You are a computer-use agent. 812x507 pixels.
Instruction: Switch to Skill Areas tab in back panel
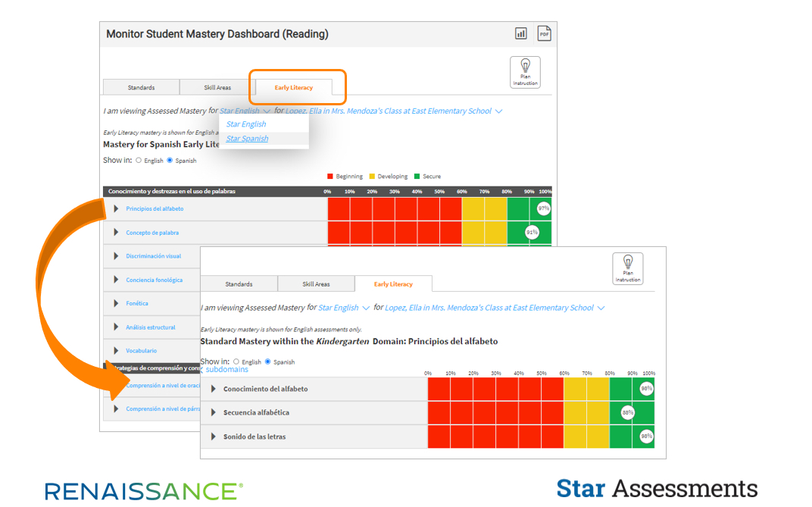(217, 87)
